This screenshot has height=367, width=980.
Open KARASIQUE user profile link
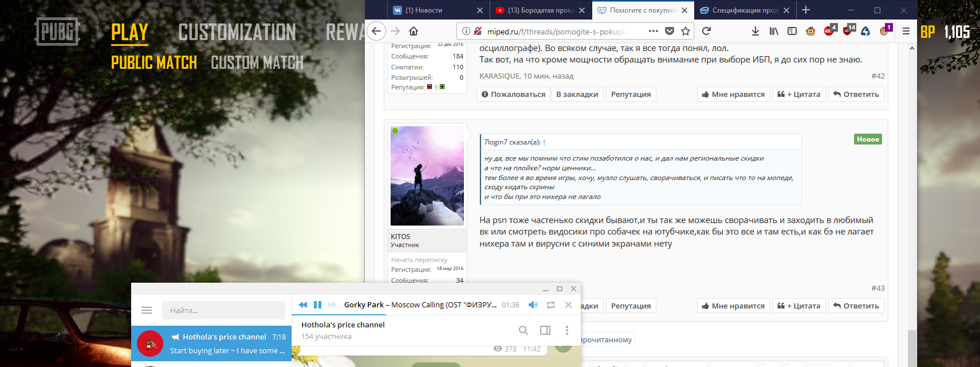[499, 76]
